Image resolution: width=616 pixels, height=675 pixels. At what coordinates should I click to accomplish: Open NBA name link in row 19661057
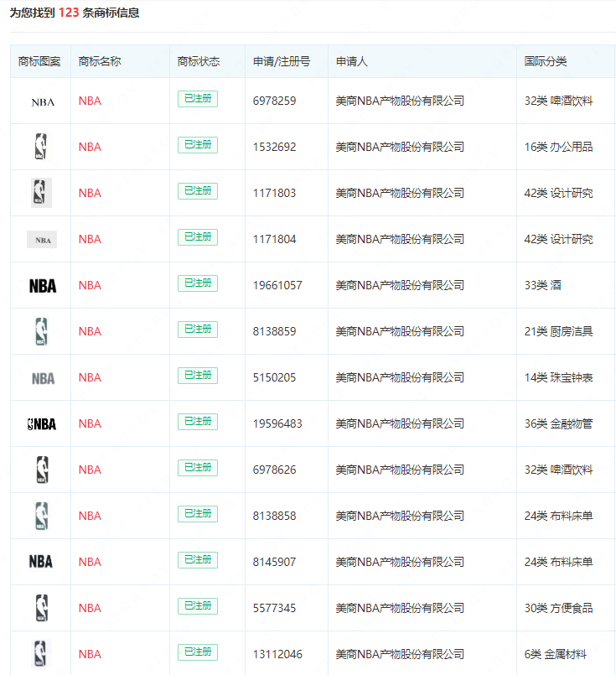90,285
